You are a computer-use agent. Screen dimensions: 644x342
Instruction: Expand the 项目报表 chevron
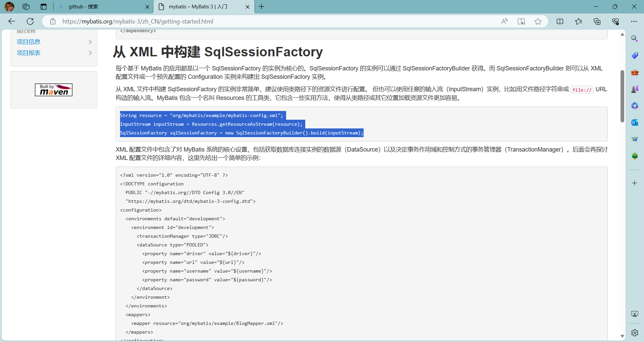click(x=90, y=53)
